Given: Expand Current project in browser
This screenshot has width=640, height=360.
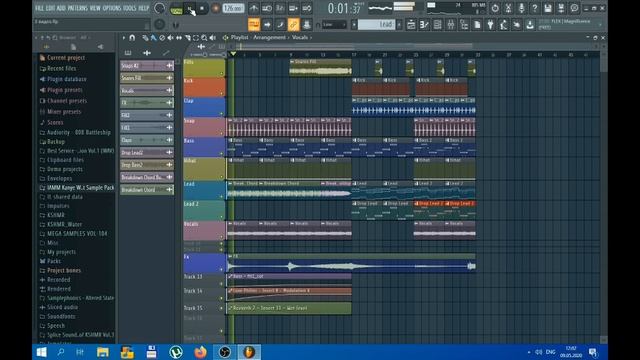Looking at the screenshot, I should coord(66,58).
